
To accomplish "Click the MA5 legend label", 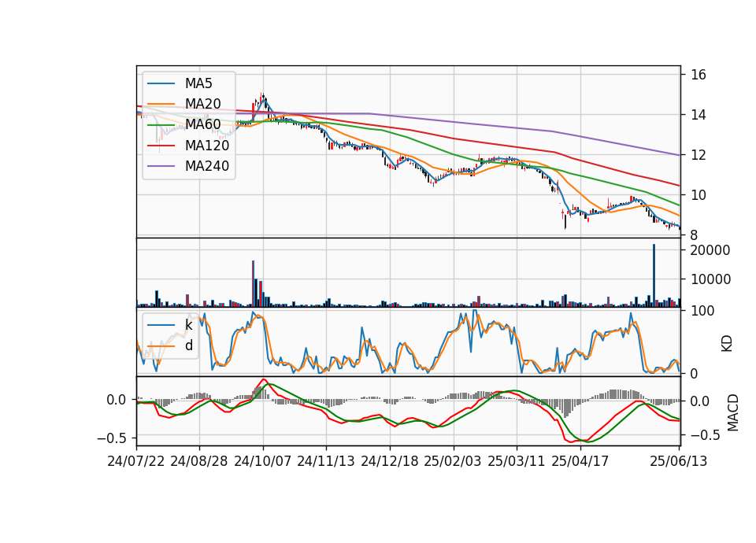I will pos(198,83).
